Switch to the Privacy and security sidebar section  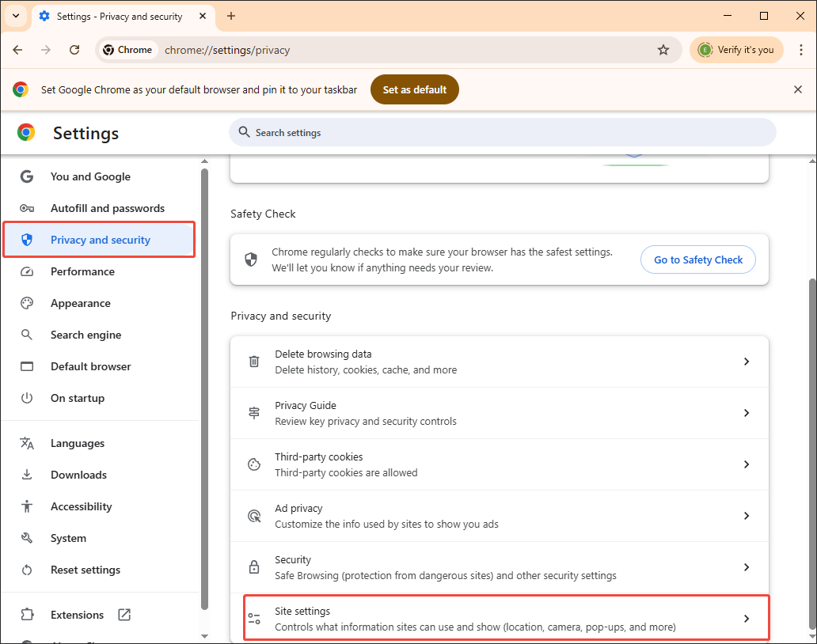98,239
